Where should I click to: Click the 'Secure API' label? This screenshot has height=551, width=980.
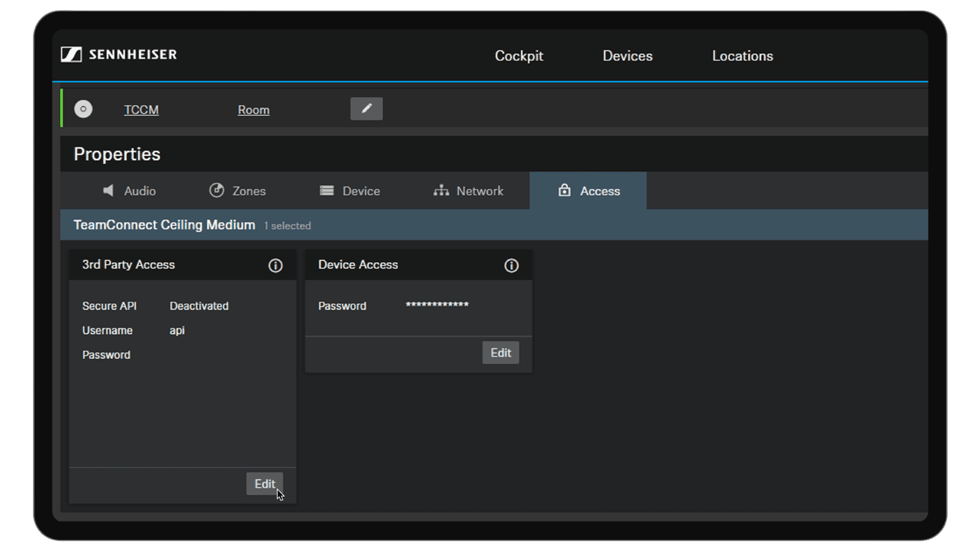click(109, 306)
